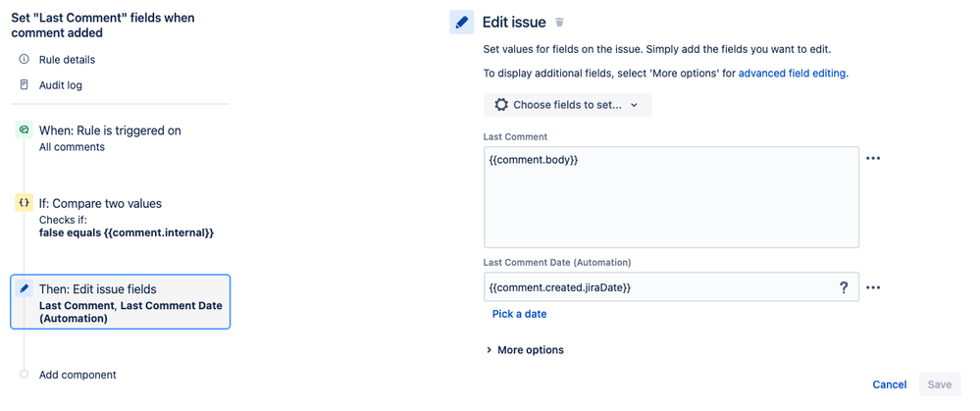Expand More options section
The height and width of the screenshot is (411, 980).
click(x=526, y=350)
